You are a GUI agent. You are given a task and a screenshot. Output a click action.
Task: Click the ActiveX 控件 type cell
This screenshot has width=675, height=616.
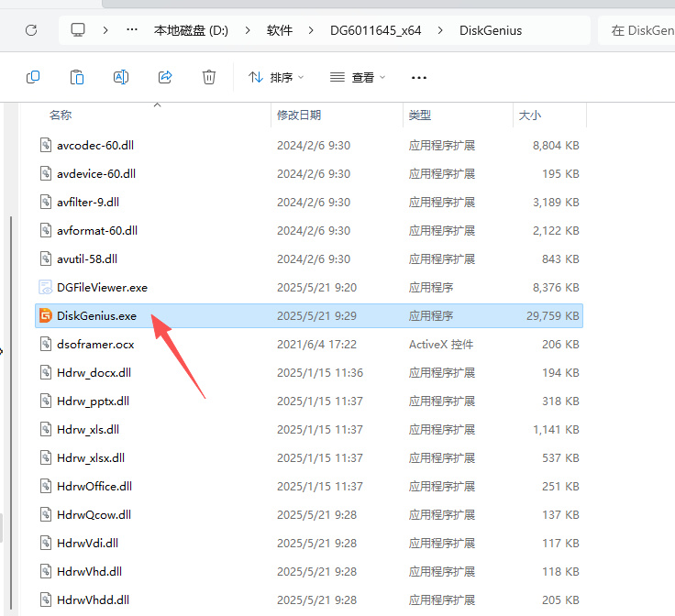[441, 344]
